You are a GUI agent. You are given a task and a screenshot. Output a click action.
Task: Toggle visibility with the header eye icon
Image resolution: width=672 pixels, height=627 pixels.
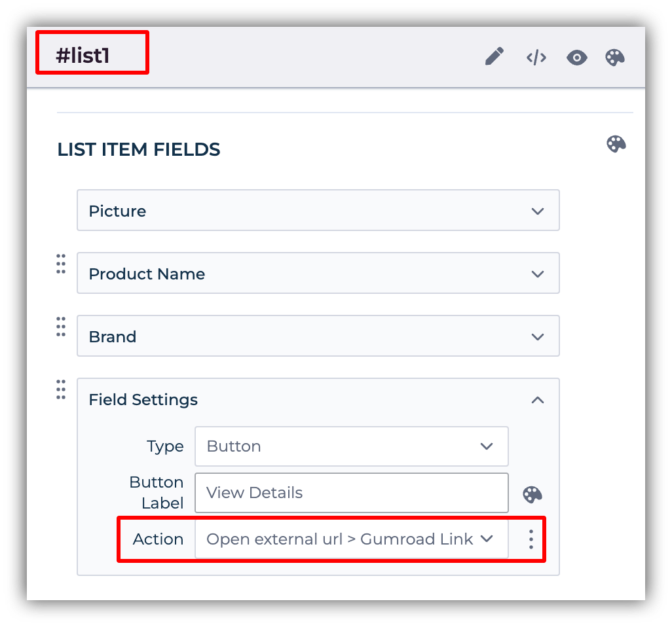(576, 58)
